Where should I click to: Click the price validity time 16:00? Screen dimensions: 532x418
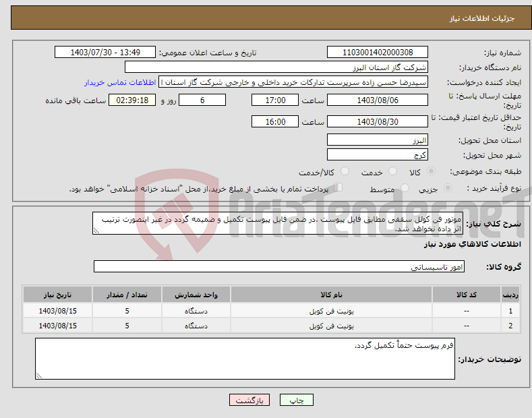pos(275,121)
